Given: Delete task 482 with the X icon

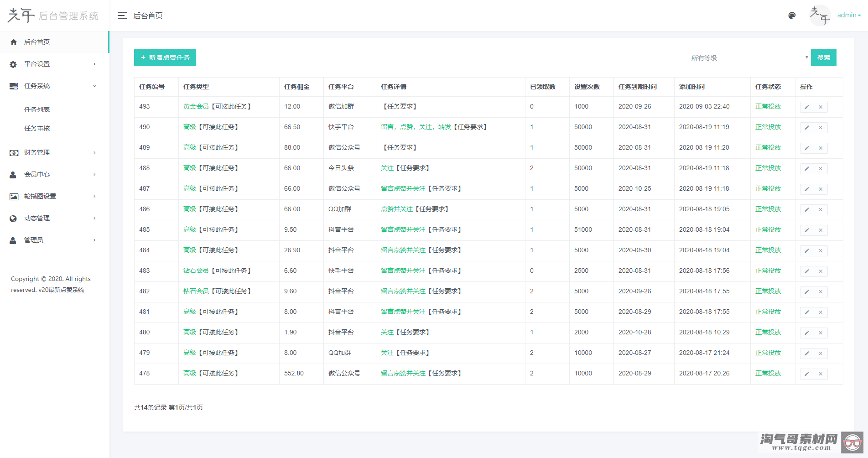Looking at the screenshot, I should 821,292.
